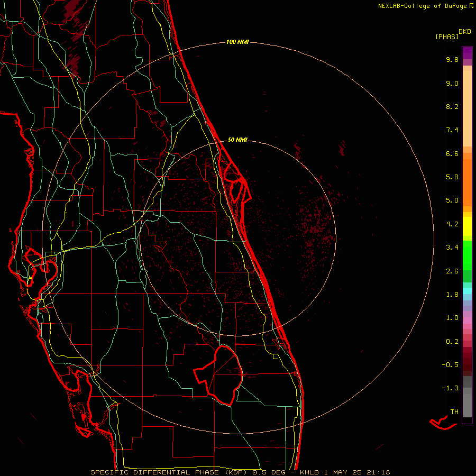Pick the gray segment at the scale bottom
Screen dimensions: 476x476
click(467, 405)
